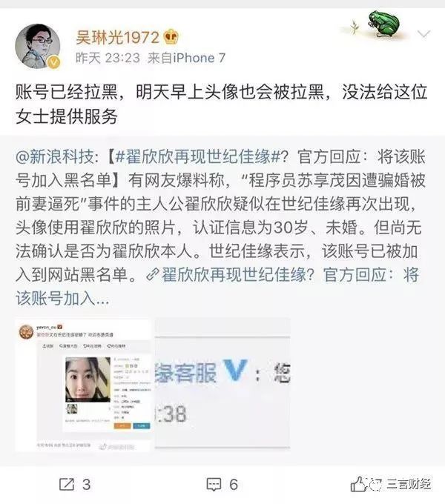The width and height of the screenshot is (445, 504).
Task: Tap the 来自iPhone 7 source label
Action: 186,58
